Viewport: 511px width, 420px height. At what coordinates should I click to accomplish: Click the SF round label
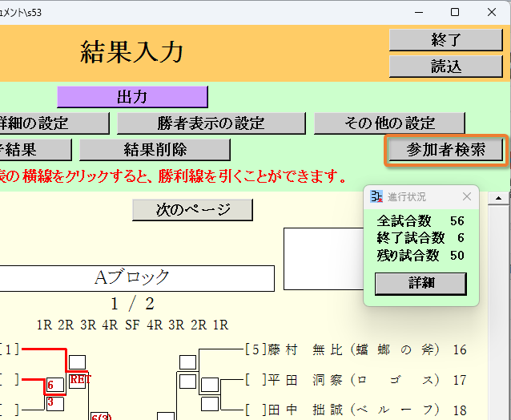[132, 325]
